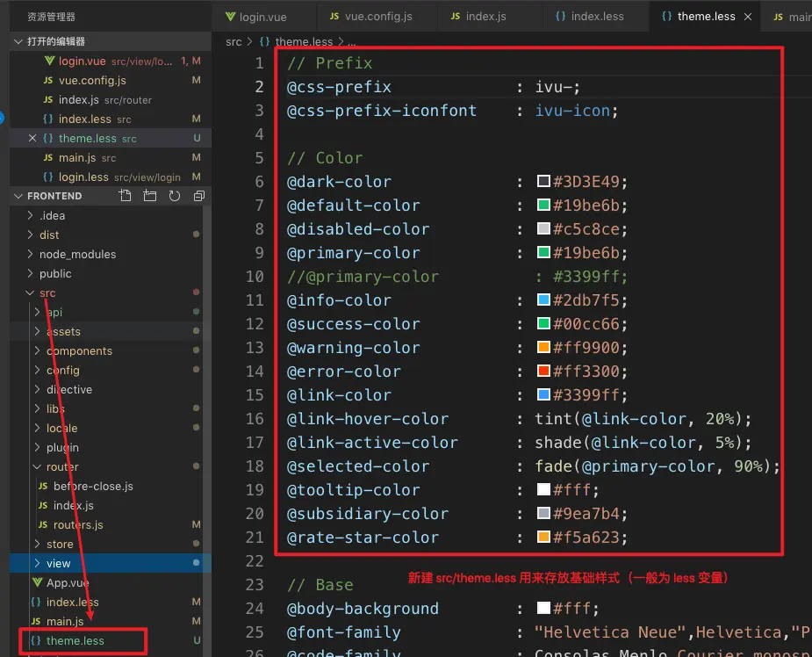
Task: Click the braces icon beside index.less in open editors
Action: (47, 119)
